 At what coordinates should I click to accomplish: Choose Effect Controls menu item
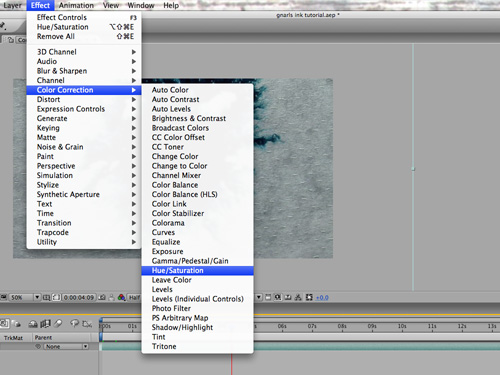84,17
